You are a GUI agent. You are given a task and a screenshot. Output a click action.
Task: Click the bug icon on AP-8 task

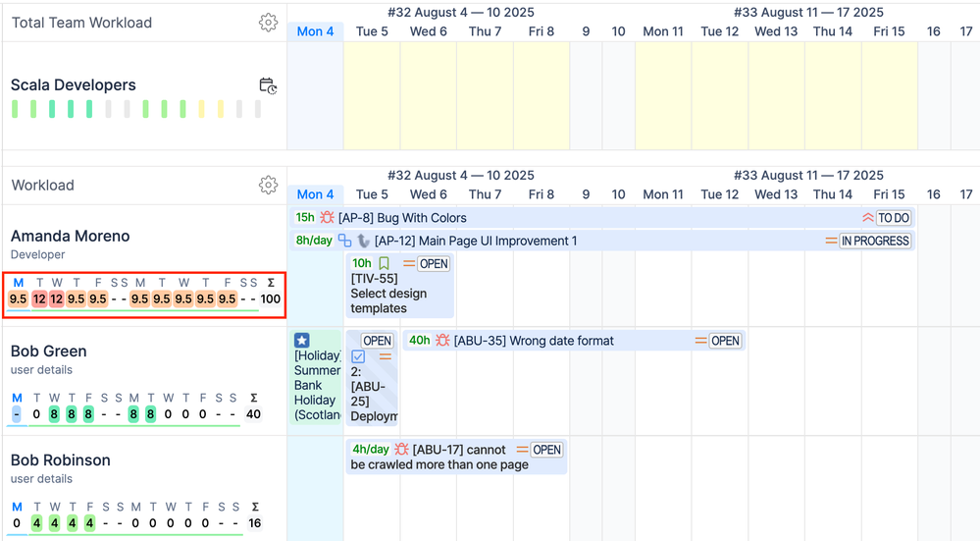click(x=327, y=218)
